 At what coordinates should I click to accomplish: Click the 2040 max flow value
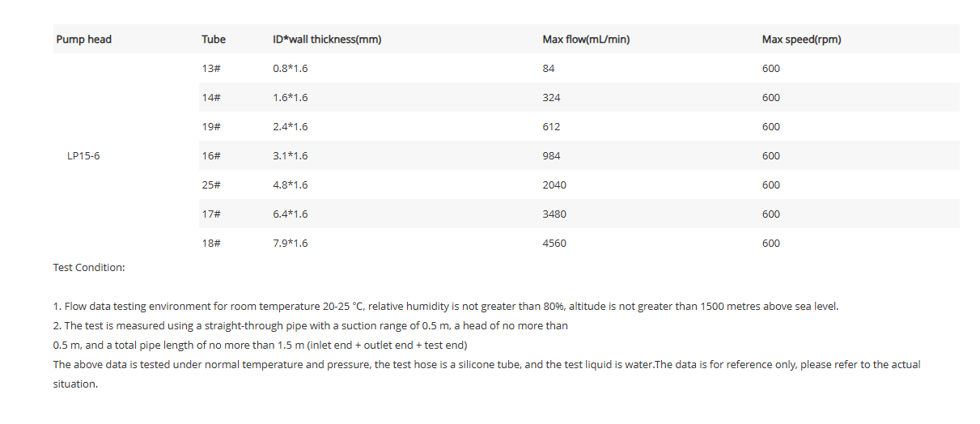[554, 185]
